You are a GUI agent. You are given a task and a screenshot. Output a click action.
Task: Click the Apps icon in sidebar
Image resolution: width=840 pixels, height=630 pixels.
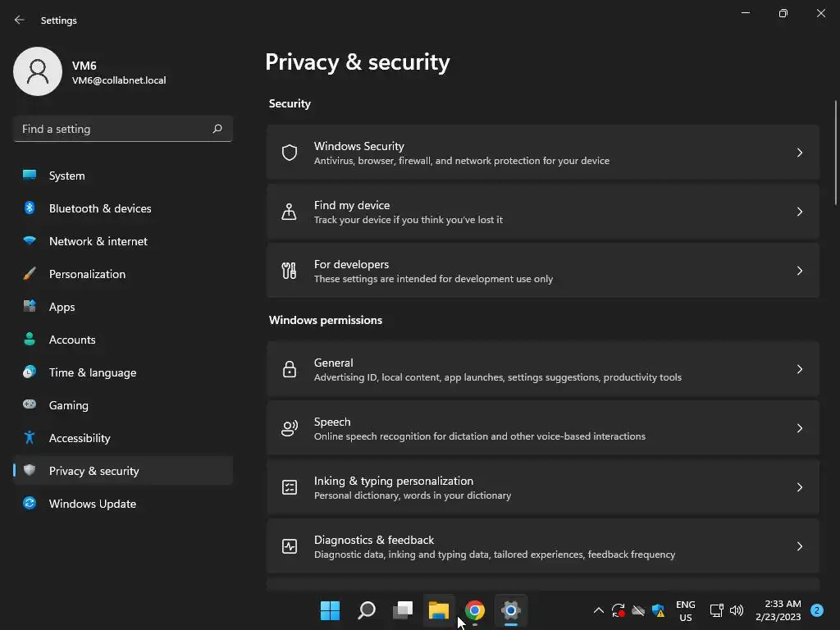30,306
